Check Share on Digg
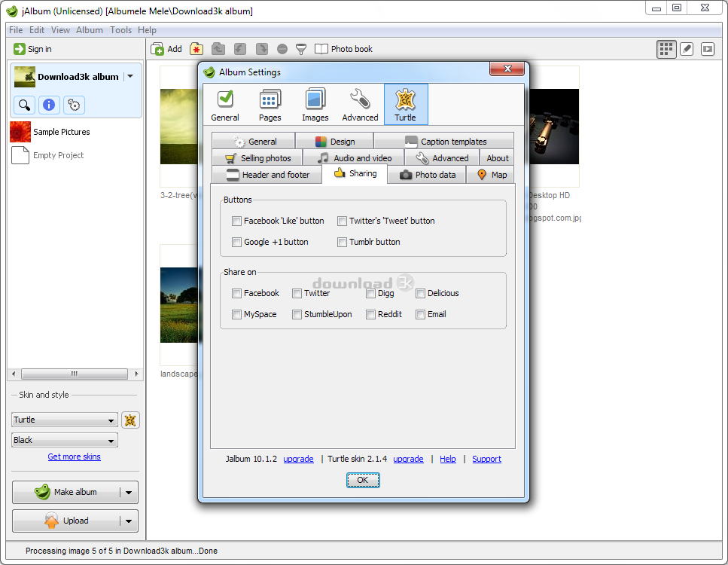Viewport: 728px width, 565px height. (x=370, y=293)
